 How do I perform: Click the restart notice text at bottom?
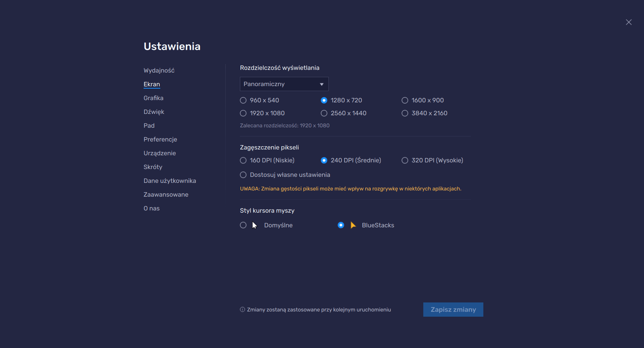[x=319, y=310]
